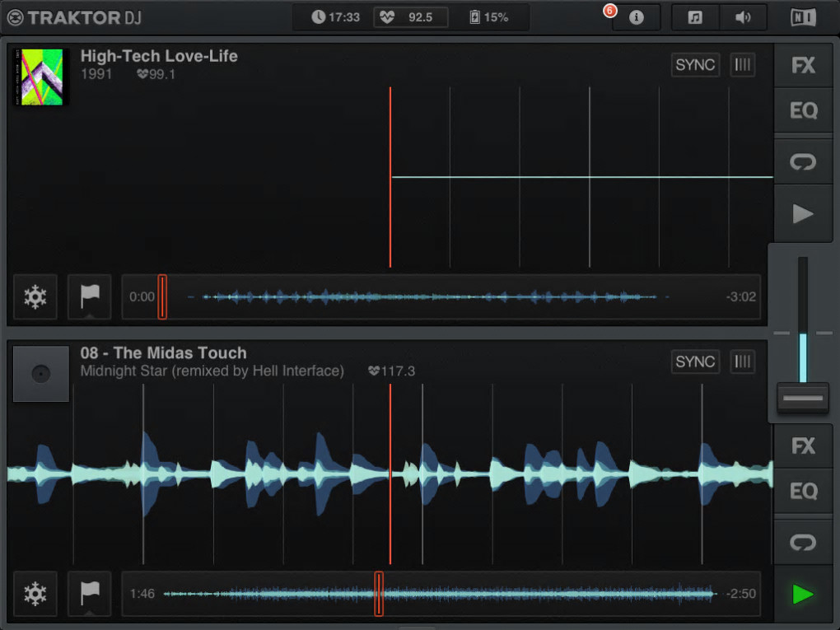Click the clock showing 17:33
The height and width of the screenshot is (630, 840).
point(335,17)
